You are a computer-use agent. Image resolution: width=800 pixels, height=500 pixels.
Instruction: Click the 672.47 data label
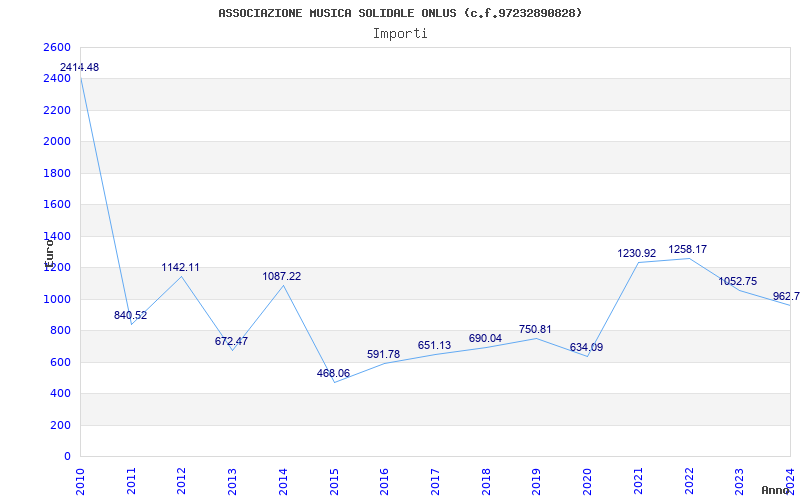(x=231, y=342)
